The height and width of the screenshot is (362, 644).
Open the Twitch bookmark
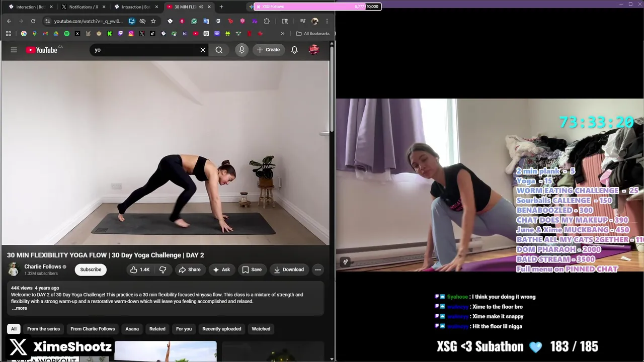click(x=120, y=34)
